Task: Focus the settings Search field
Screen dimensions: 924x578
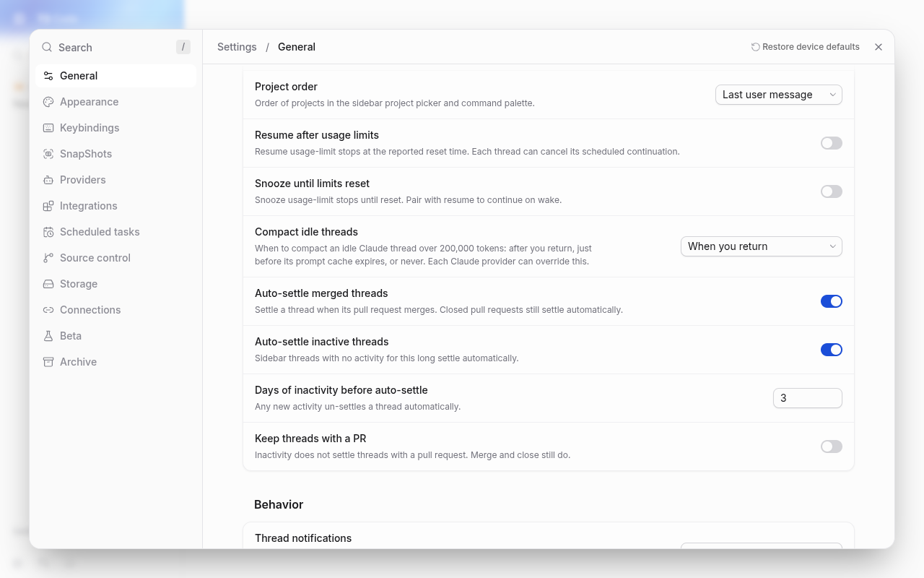Action: click(x=115, y=48)
